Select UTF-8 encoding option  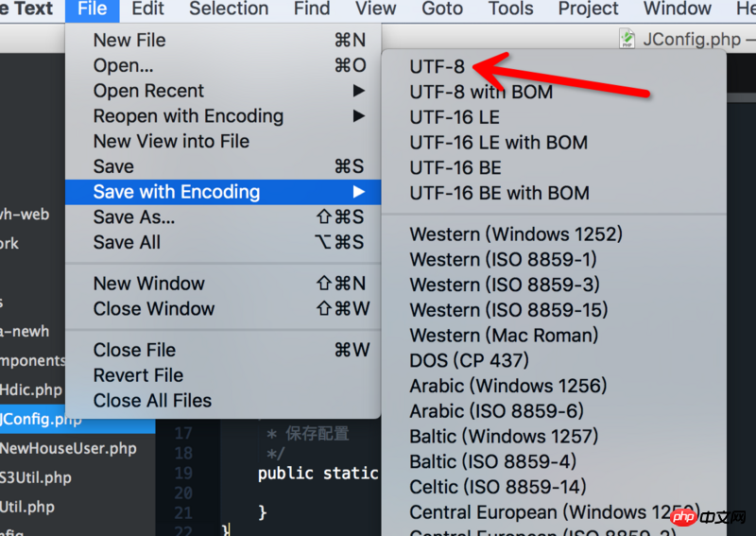(x=437, y=66)
